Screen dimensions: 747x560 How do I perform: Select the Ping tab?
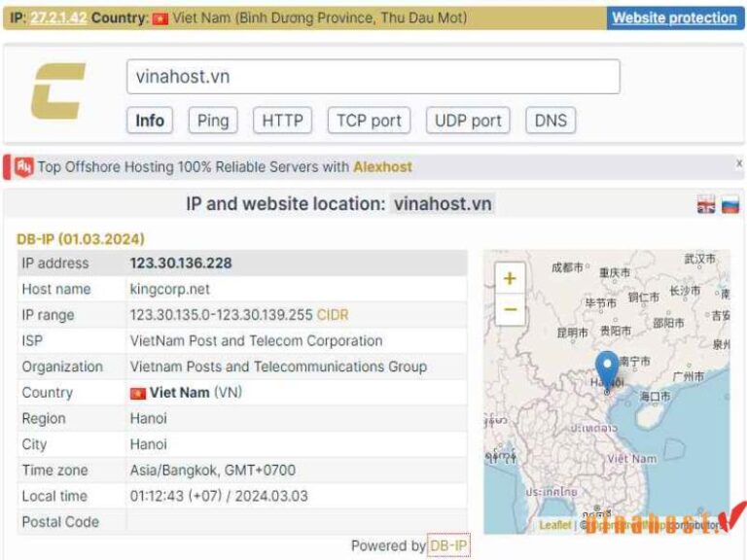click(213, 121)
